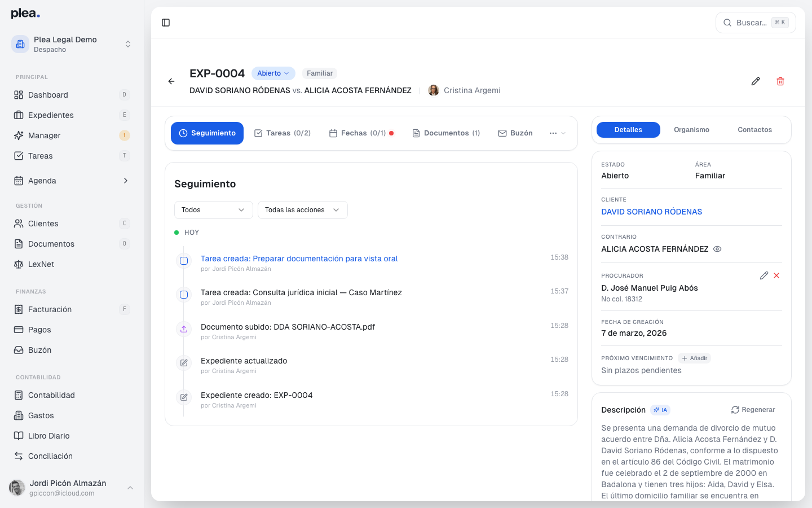This screenshot has height=508, width=812.
Task: Open Contabilidad in the sidebar
Action: point(72,395)
